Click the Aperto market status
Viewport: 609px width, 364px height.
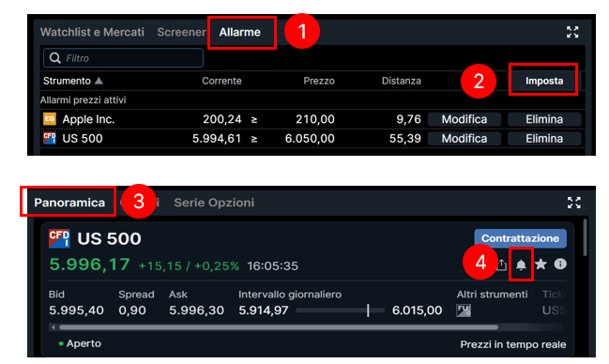80,343
